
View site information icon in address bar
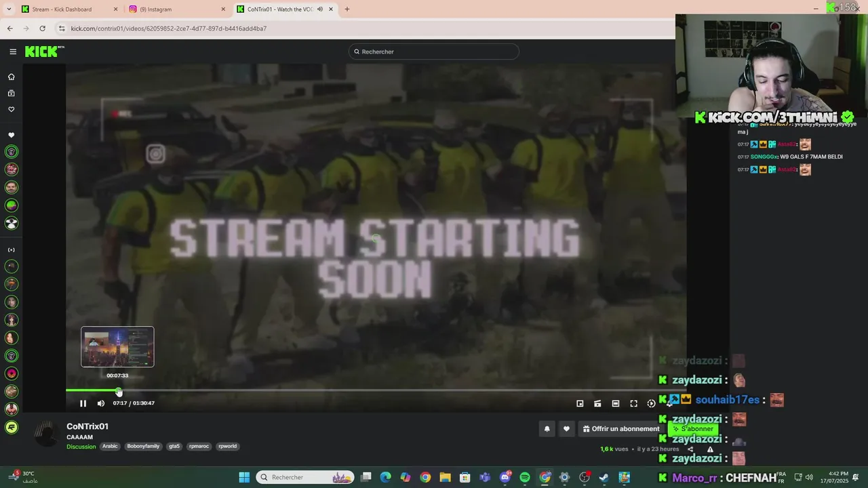click(62, 28)
